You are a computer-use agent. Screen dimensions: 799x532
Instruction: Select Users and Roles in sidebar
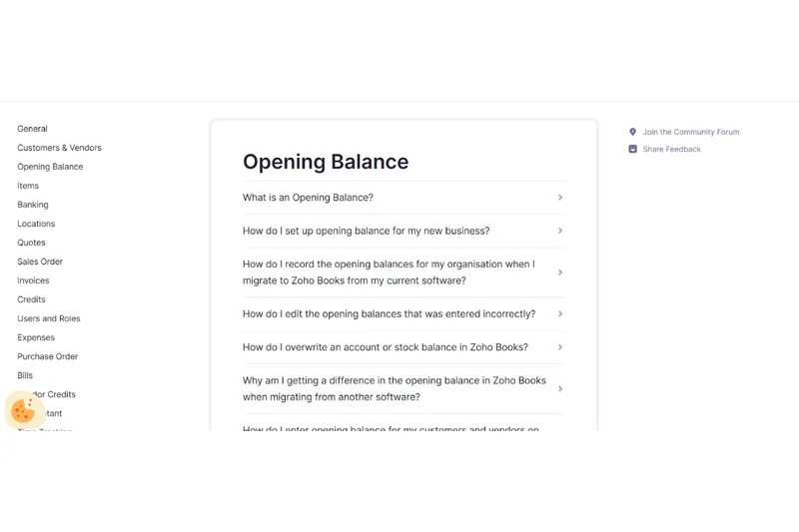tap(49, 318)
